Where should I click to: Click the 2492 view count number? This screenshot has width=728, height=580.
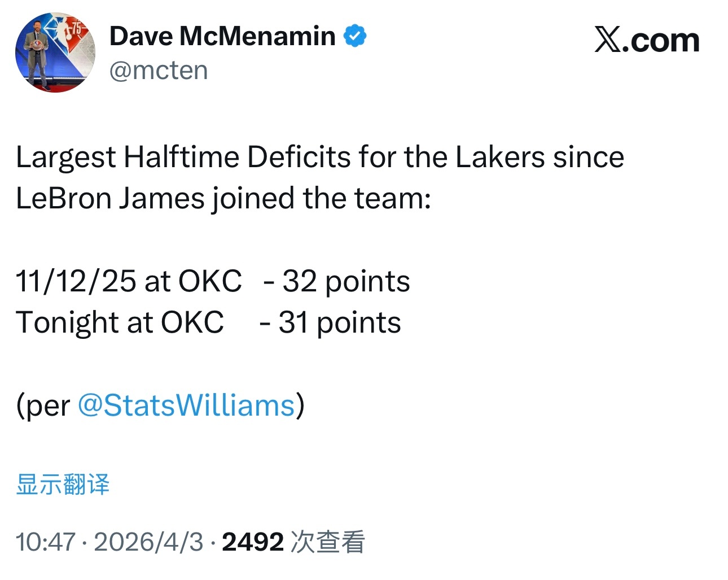tap(252, 542)
